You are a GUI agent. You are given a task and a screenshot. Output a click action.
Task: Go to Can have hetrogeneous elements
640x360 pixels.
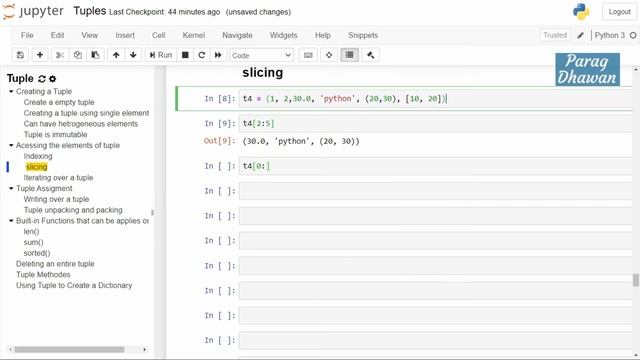click(80, 124)
